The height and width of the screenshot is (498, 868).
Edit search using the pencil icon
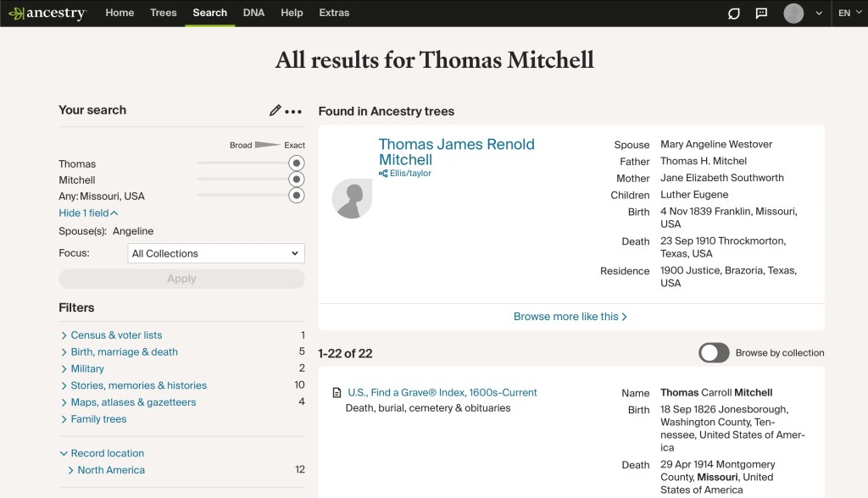click(x=275, y=111)
